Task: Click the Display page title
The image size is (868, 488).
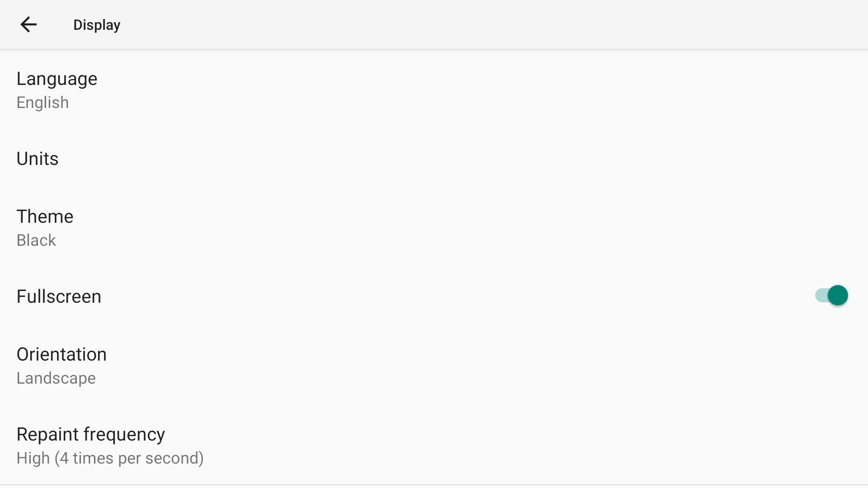Action: pos(97,25)
